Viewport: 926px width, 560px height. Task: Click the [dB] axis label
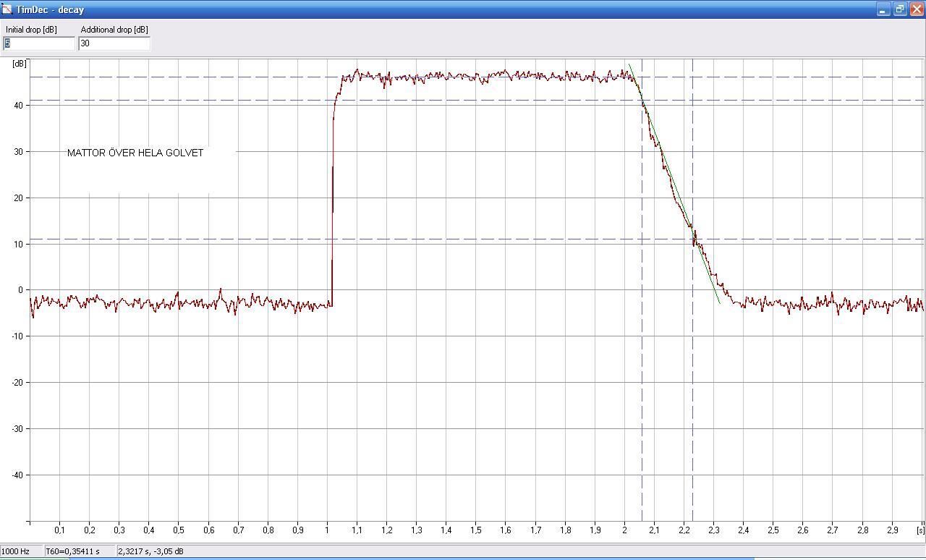point(20,64)
